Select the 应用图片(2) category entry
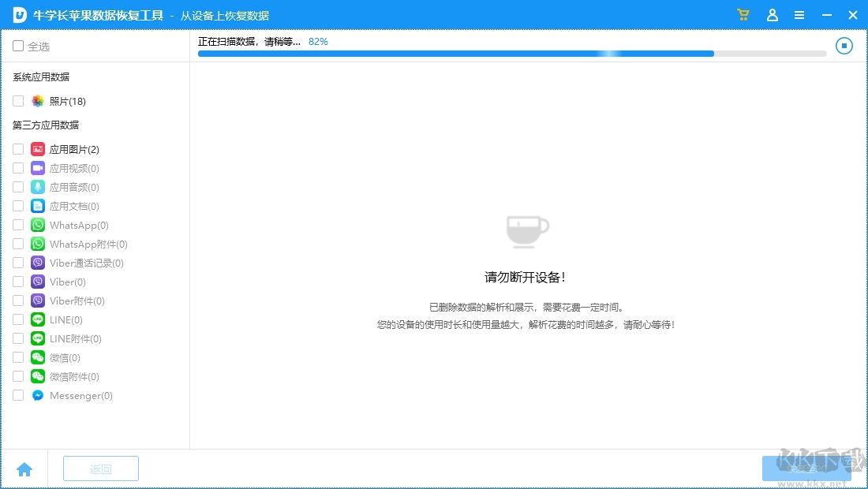This screenshot has height=489, width=868. [75, 149]
